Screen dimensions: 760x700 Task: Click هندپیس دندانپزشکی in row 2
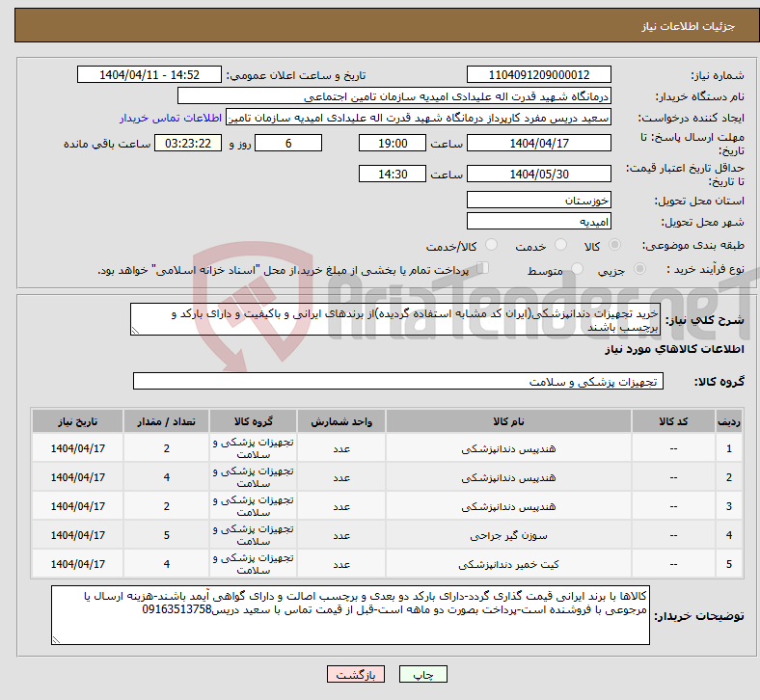click(x=508, y=478)
